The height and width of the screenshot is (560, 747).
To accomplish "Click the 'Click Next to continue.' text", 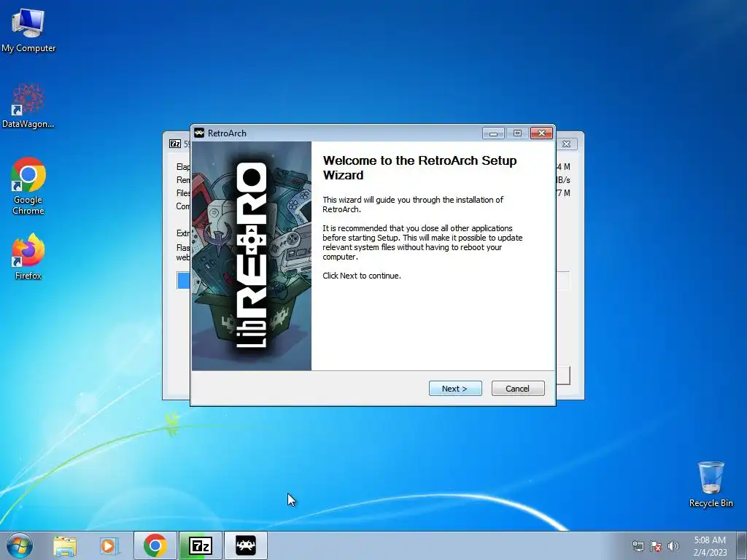I will [x=362, y=276].
